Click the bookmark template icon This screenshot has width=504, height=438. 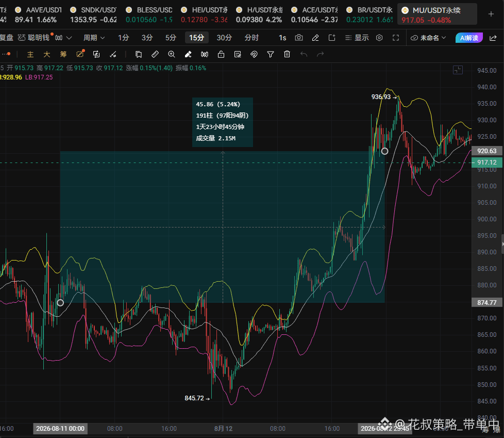pyautogui.click(x=139, y=54)
